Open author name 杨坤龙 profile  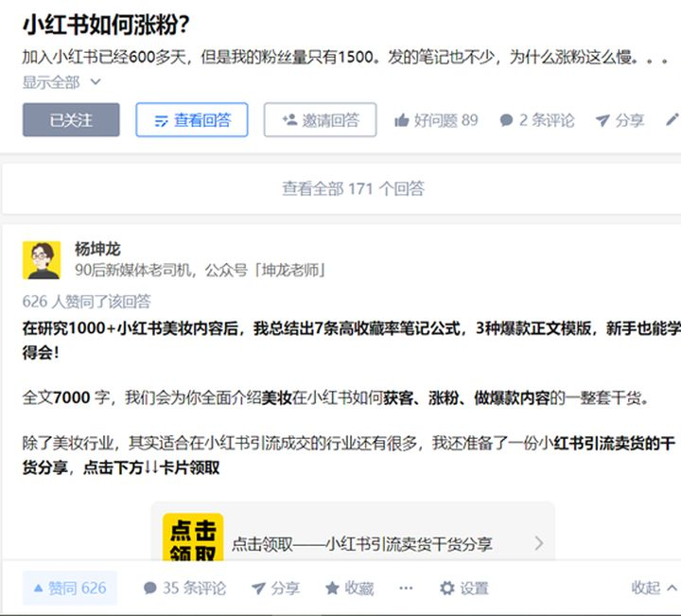[x=97, y=249]
